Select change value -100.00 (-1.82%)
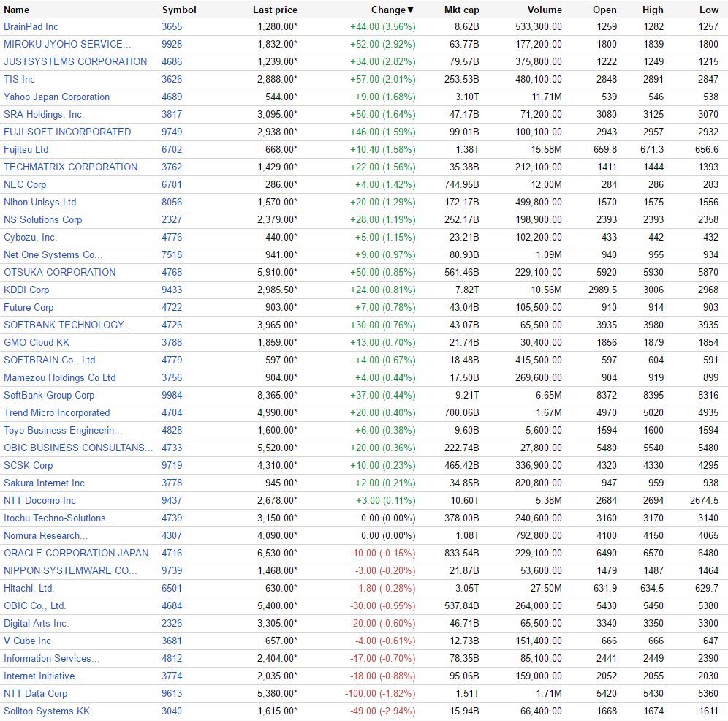The width and height of the screenshot is (728, 721). click(x=380, y=694)
